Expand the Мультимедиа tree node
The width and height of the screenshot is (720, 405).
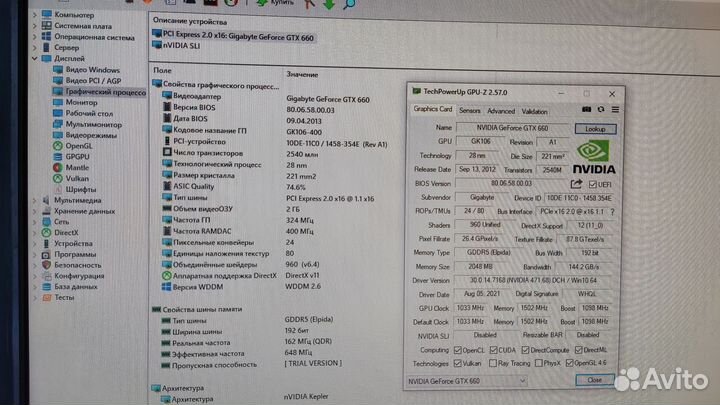click(x=35, y=200)
